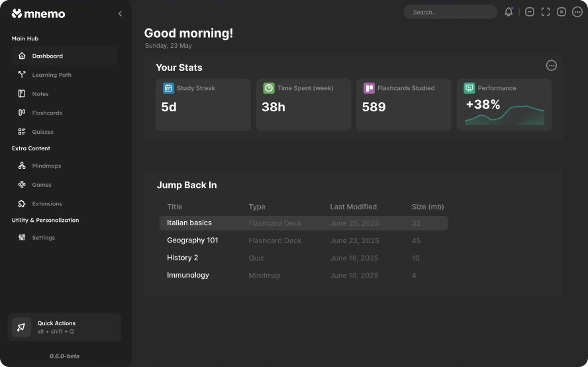Click the Performance trend chart
This screenshot has height=367, width=588.
505,115
